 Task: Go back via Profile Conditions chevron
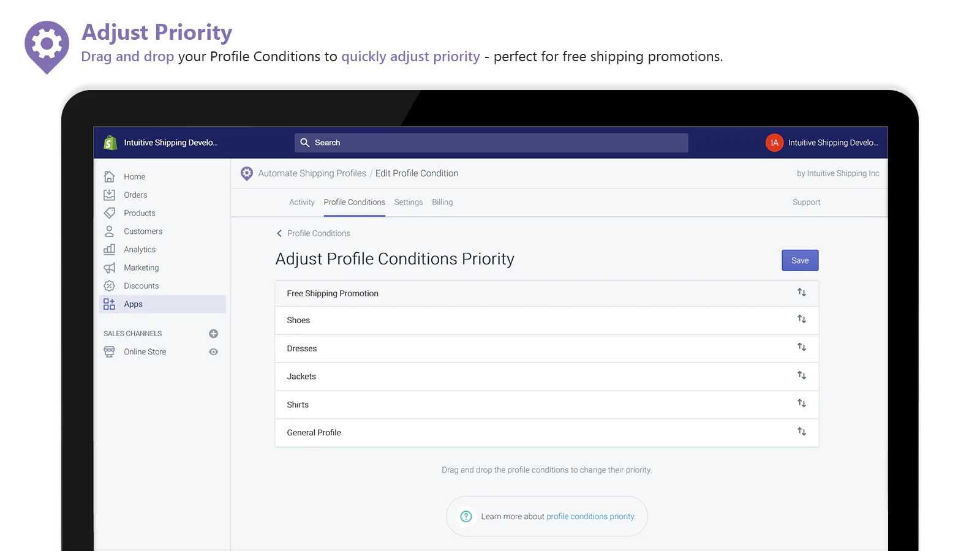point(279,233)
